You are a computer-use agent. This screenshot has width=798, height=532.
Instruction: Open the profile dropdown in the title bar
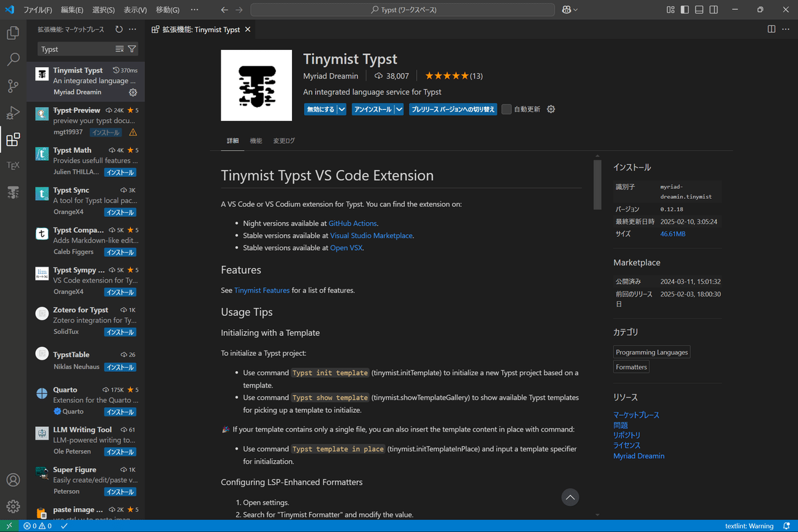(x=570, y=9)
